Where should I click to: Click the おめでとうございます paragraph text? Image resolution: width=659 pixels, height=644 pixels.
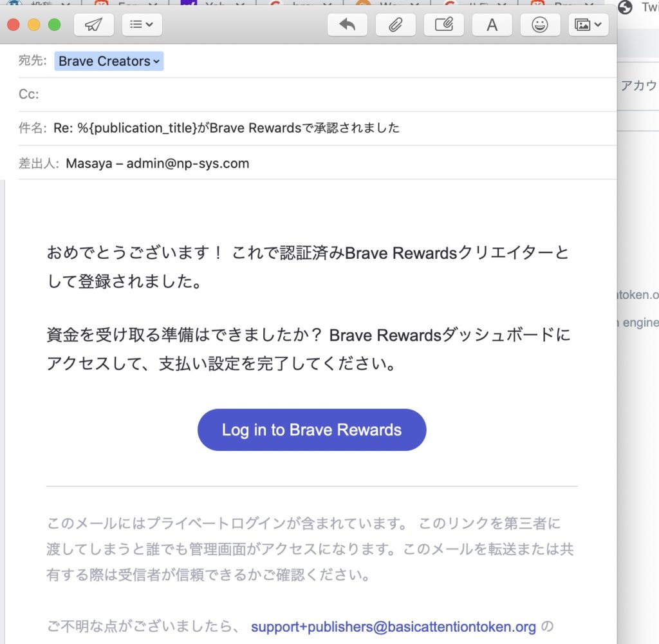point(308,267)
